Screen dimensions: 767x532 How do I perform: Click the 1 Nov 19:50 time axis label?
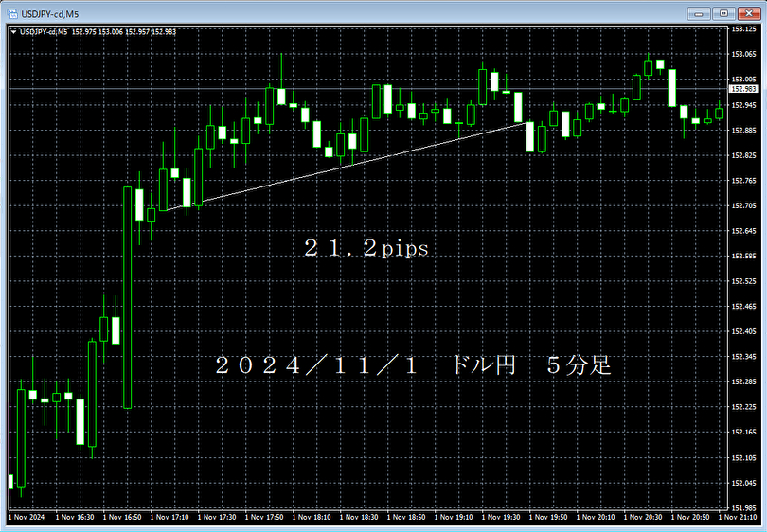coord(548,518)
